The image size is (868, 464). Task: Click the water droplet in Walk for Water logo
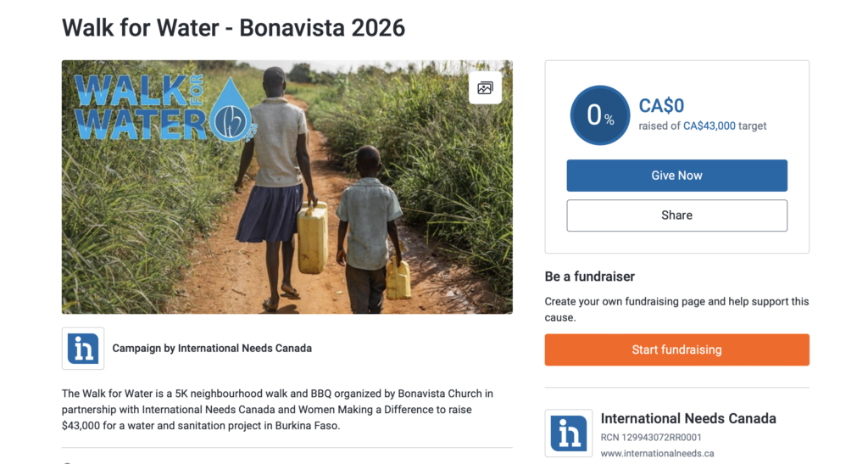pos(229,110)
